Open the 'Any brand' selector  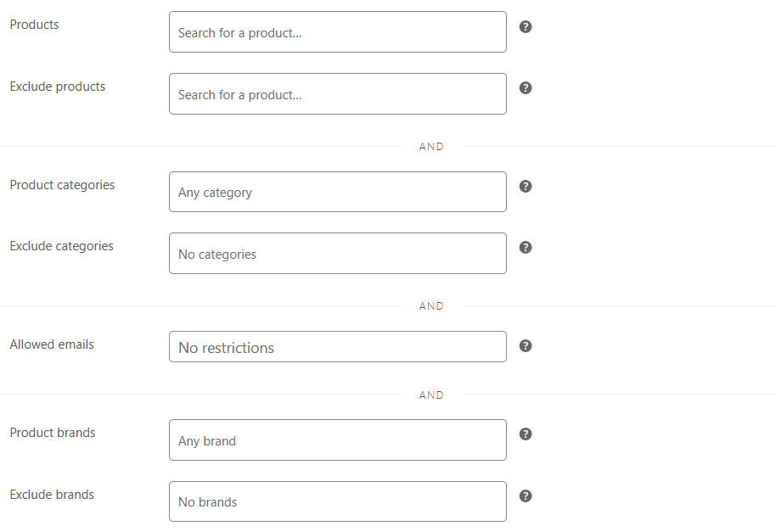point(337,440)
